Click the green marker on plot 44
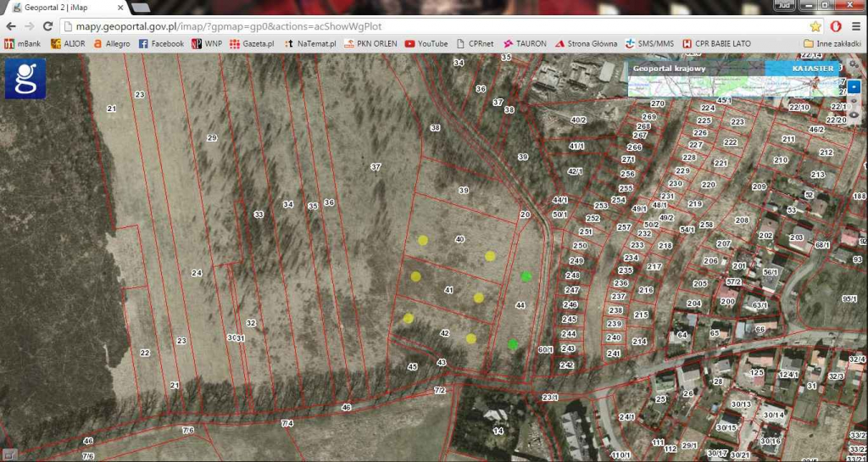868x462 pixels. tap(526, 276)
